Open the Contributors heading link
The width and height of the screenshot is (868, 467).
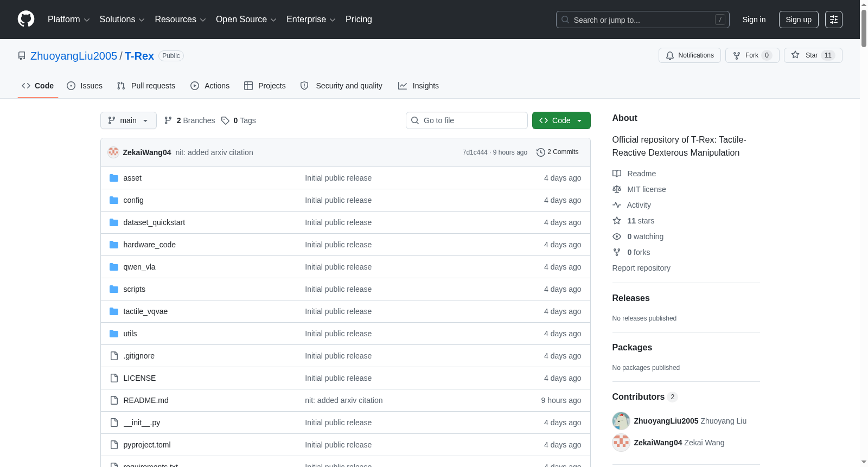[644, 397]
